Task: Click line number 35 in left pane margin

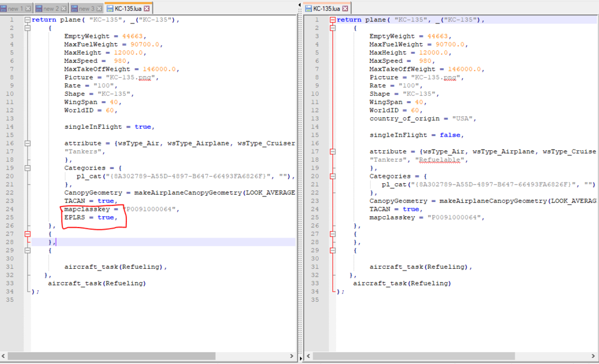Action: pos(10,300)
